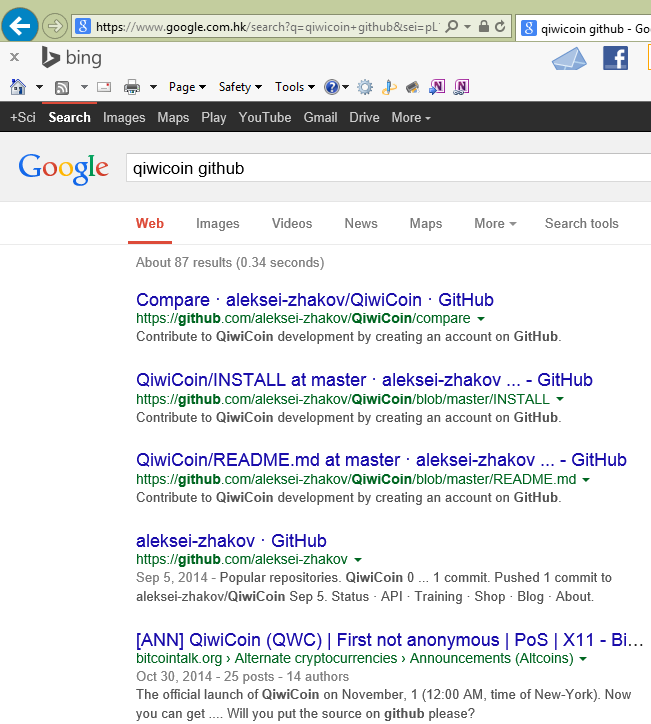
Task: Expand the More results dropdown
Action: (495, 223)
